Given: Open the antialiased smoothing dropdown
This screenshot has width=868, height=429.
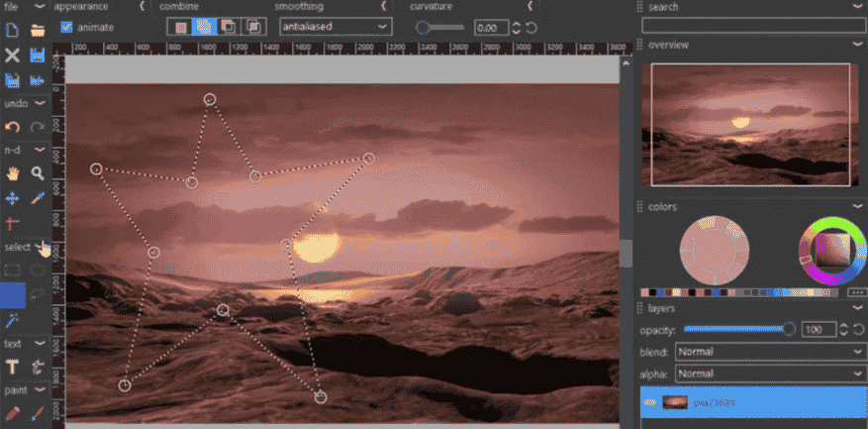Looking at the screenshot, I should pos(336,27).
